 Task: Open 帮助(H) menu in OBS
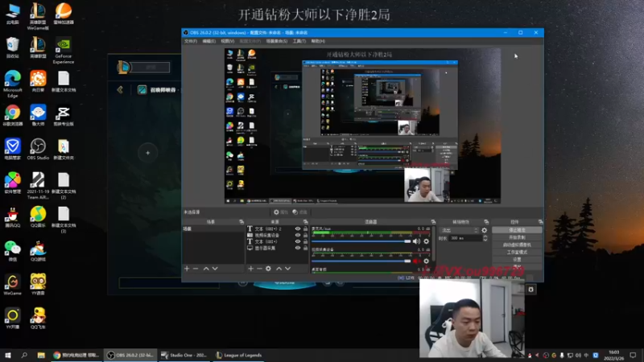click(318, 41)
